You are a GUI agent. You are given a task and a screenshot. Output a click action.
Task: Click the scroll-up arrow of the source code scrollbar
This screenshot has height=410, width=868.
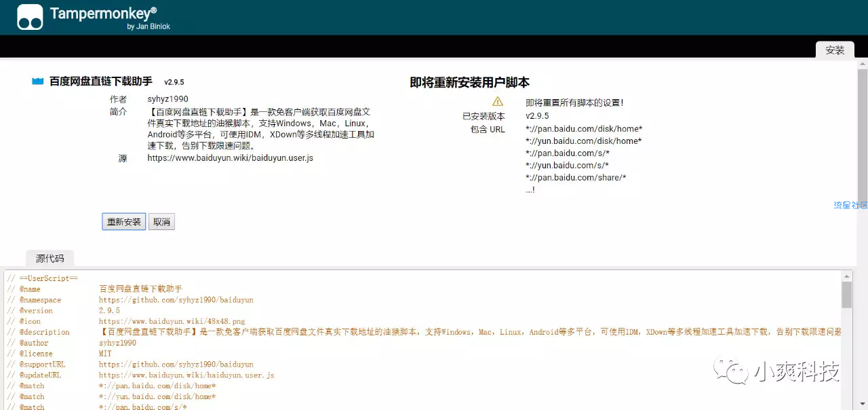point(846,276)
